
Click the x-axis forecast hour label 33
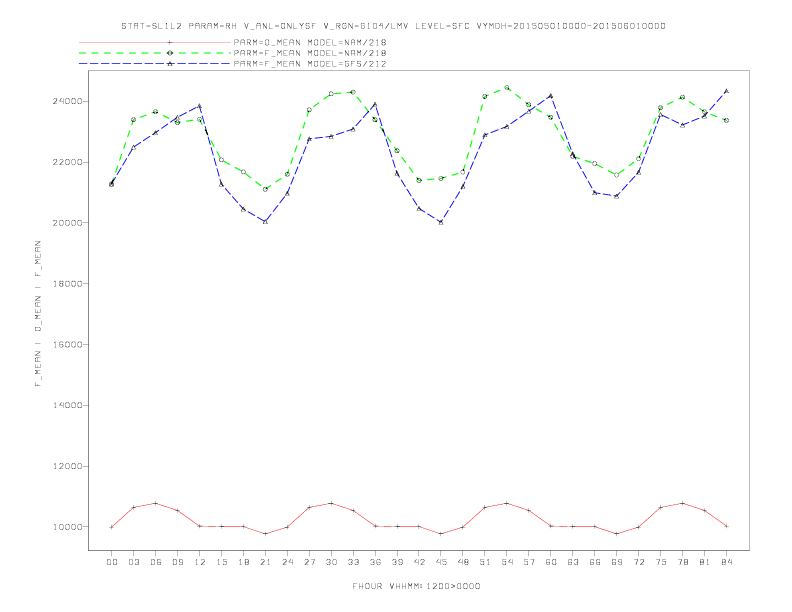(x=353, y=562)
